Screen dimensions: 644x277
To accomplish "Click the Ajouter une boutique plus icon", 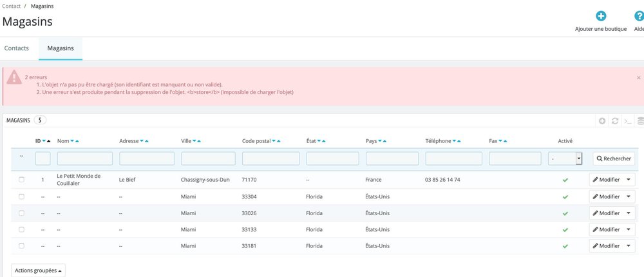I will click(600, 16).
